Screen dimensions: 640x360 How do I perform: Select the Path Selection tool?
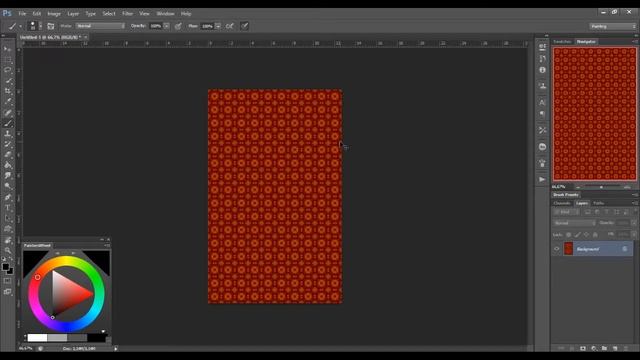(8, 218)
